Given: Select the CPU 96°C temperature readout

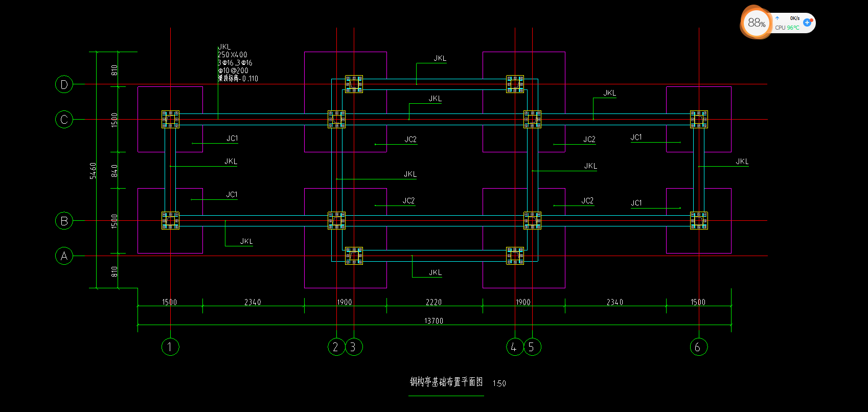Looking at the screenshot, I should click(787, 28).
